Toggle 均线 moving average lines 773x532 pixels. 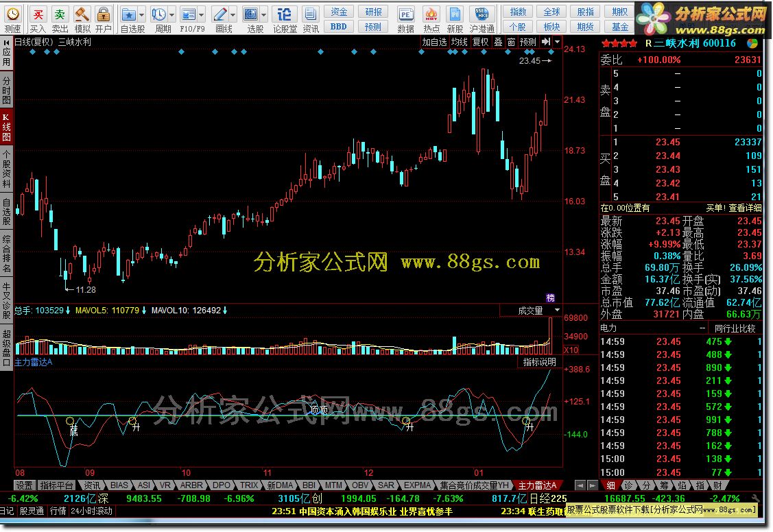pyautogui.click(x=459, y=43)
